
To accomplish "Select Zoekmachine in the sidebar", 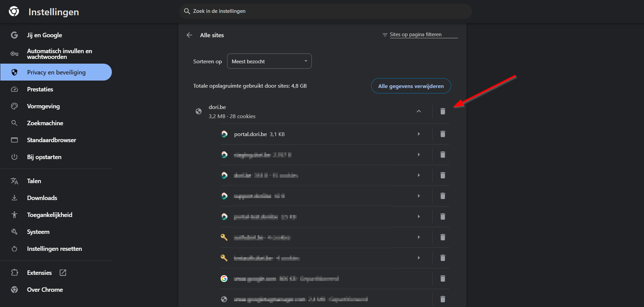I will tap(45, 123).
